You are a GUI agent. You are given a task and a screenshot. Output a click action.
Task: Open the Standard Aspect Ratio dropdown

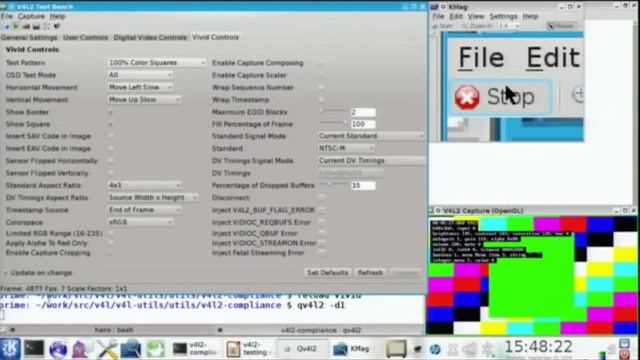click(x=144, y=185)
